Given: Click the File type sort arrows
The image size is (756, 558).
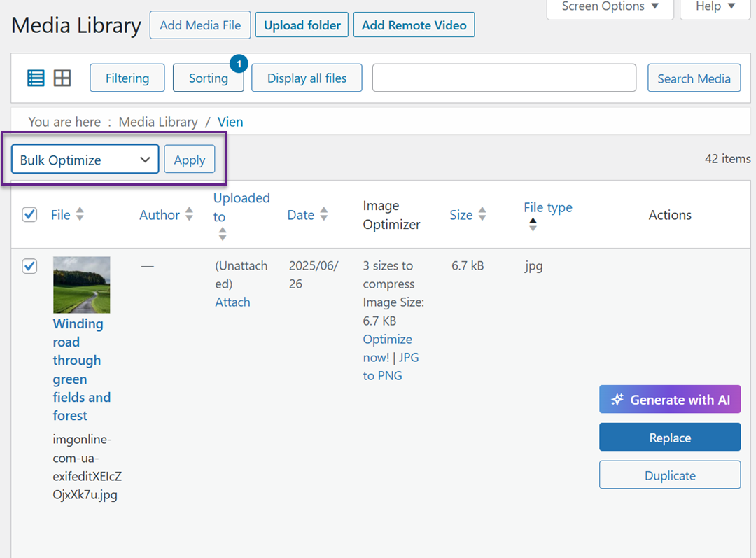Looking at the screenshot, I should pyautogui.click(x=533, y=225).
